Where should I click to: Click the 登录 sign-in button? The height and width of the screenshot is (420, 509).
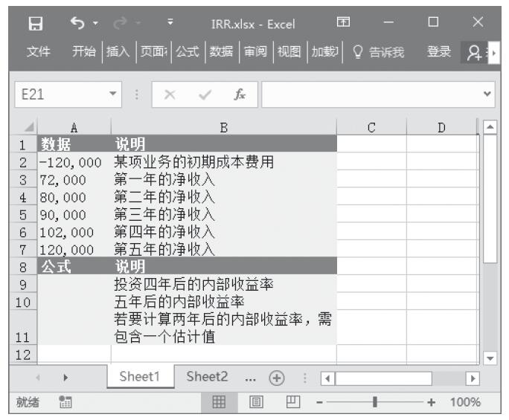pos(439,51)
